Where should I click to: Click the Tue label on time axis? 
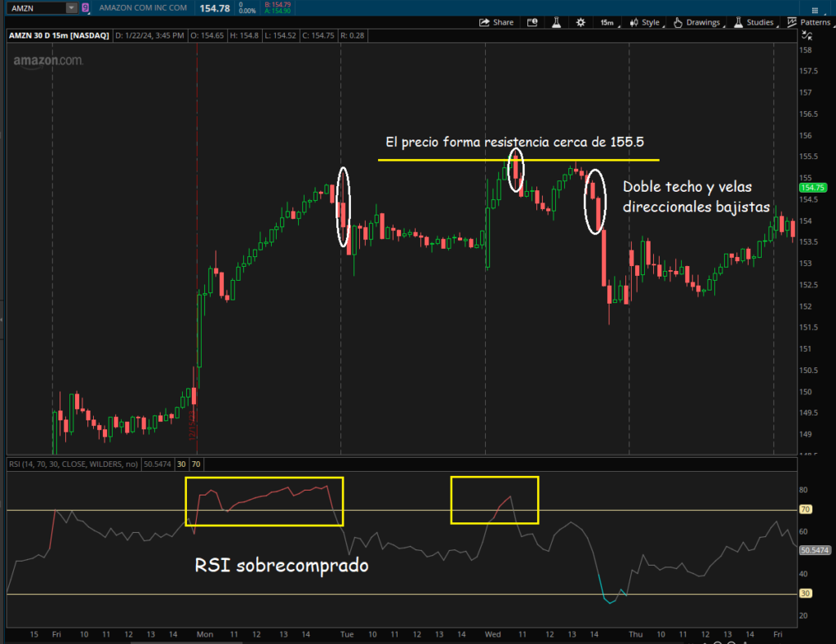coord(347,634)
